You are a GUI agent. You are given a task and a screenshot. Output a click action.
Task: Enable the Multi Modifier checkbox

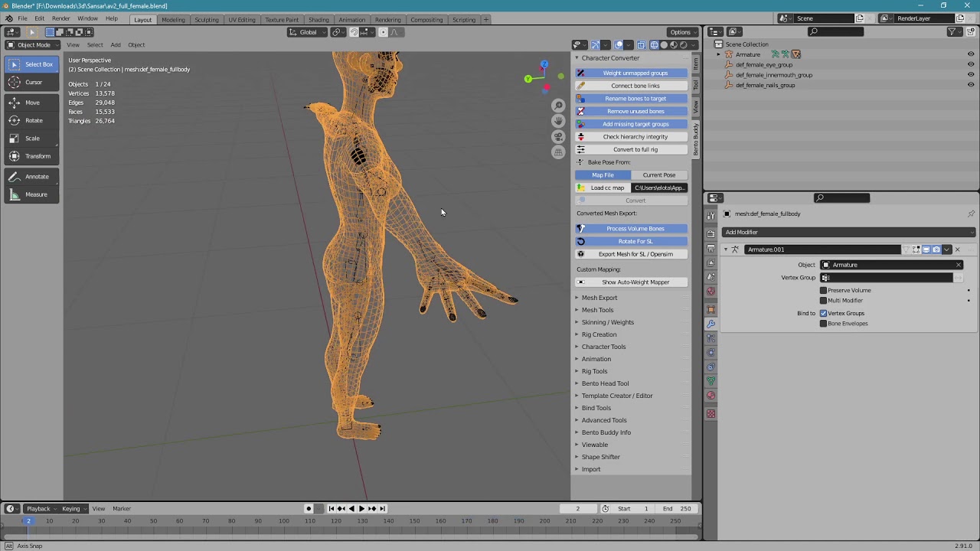click(824, 300)
